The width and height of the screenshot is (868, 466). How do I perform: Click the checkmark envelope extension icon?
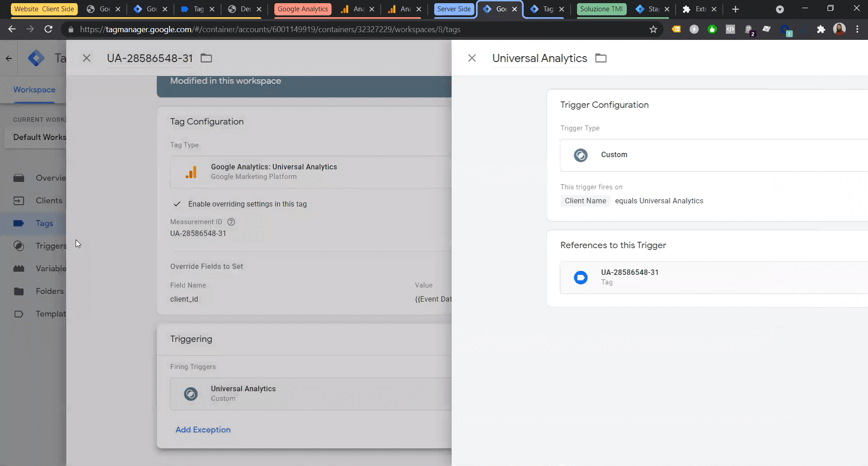pos(766,29)
